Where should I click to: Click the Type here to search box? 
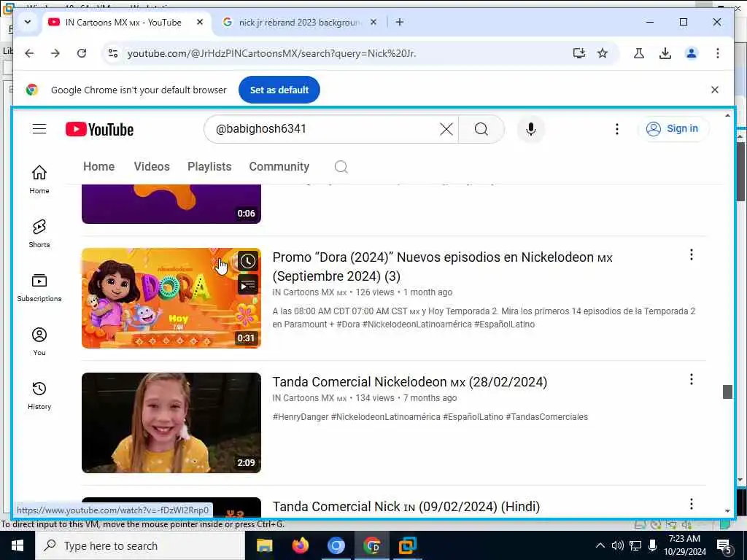(x=140, y=545)
